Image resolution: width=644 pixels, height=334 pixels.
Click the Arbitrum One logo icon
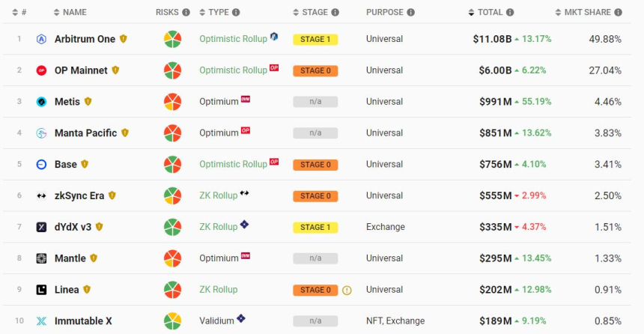41,39
